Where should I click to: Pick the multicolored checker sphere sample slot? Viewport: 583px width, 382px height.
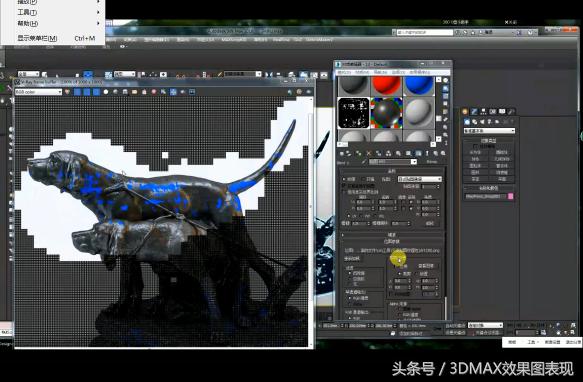point(386,113)
